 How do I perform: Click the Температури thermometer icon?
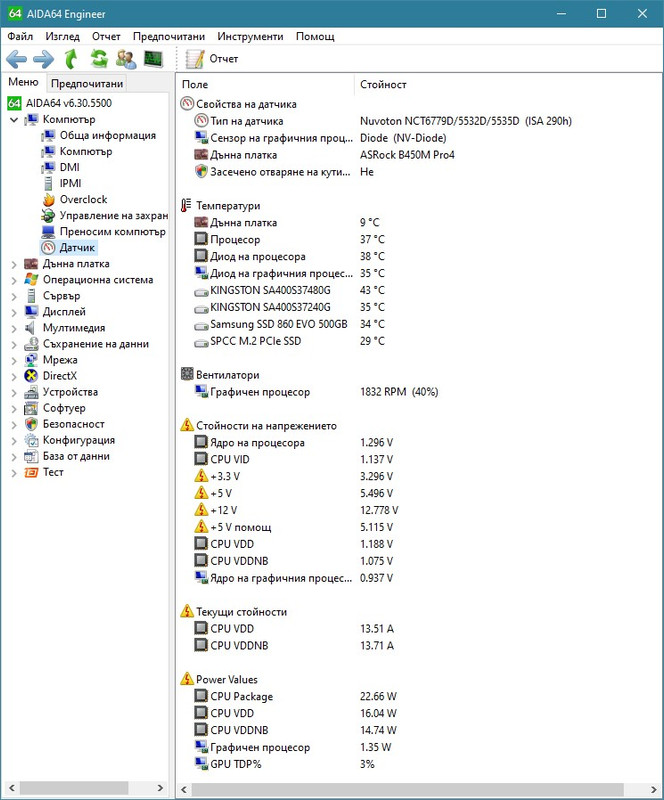pyautogui.click(x=186, y=206)
